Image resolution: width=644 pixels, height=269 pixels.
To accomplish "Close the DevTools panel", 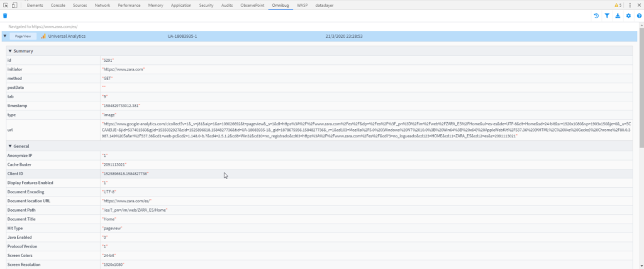I will point(639,5).
